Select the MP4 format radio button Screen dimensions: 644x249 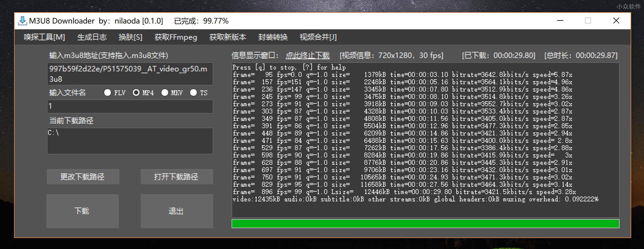(x=136, y=92)
